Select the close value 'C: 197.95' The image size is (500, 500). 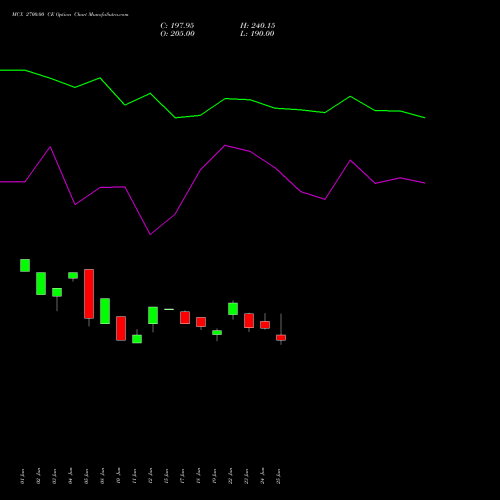point(177,26)
